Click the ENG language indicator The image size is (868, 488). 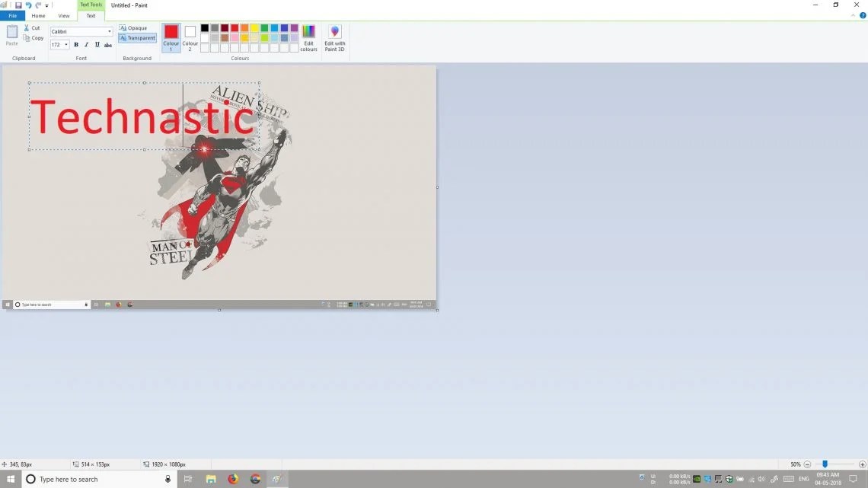804,479
